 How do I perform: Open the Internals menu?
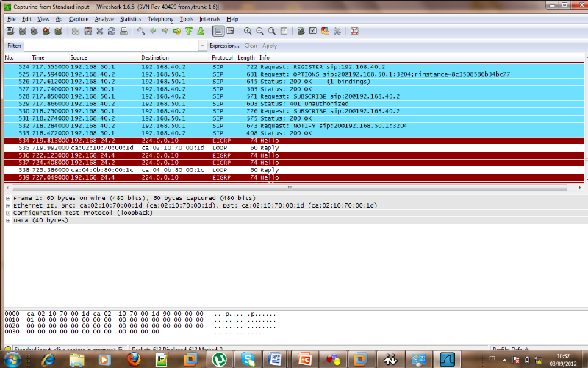[x=209, y=19]
